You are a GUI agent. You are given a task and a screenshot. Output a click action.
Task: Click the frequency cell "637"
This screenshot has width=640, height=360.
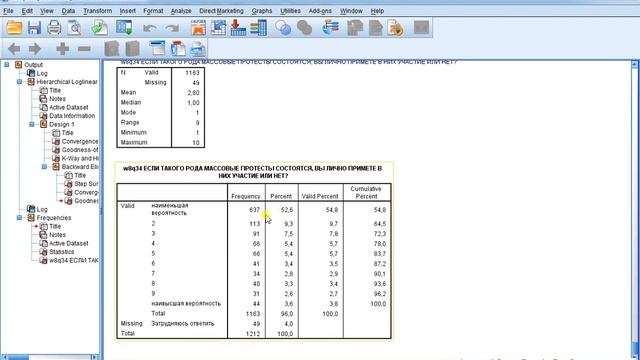(254, 209)
